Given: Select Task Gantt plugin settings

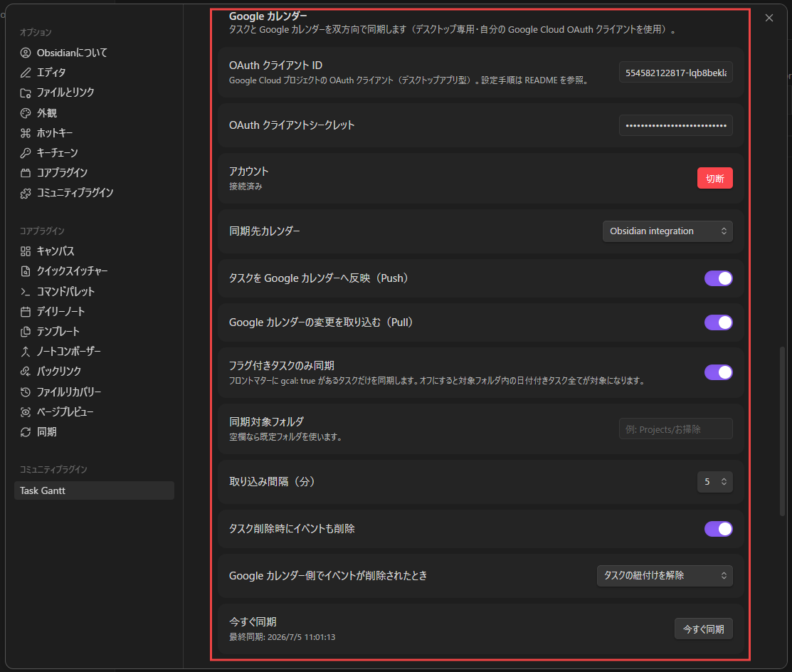Looking at the screenshot, I should [x=94, y=490].
